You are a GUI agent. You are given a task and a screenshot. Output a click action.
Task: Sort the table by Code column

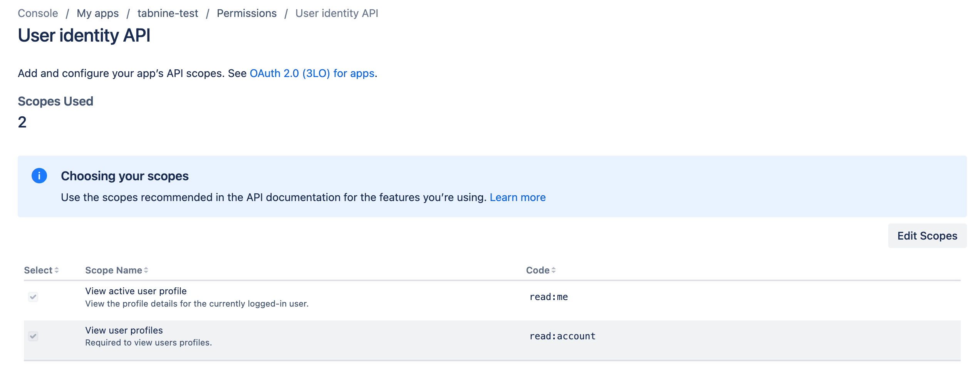[x=540, y=270]
